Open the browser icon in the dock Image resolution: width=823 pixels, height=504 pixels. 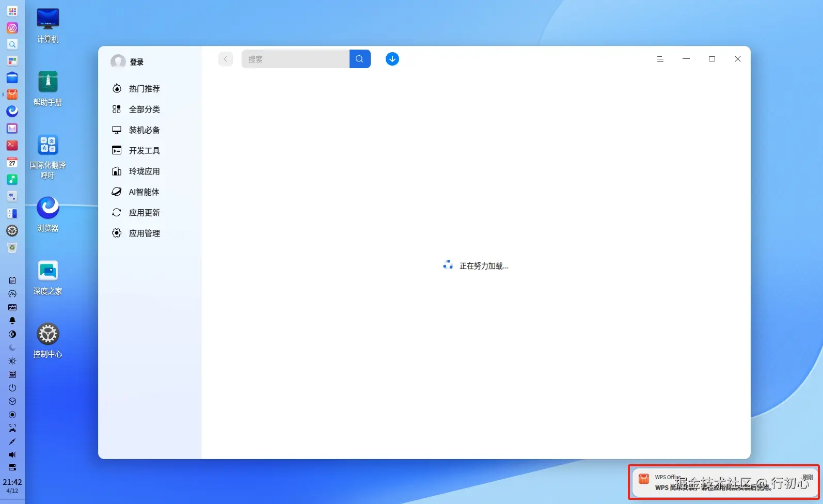tap(12, 111)
